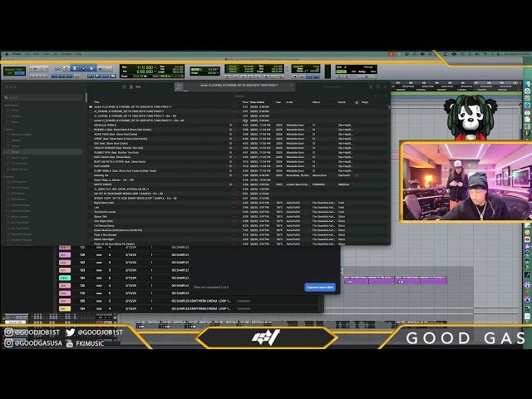Skip to next track in Music
Image resolution: width=532 pixels, height=399 pixels.
[138, 86]
